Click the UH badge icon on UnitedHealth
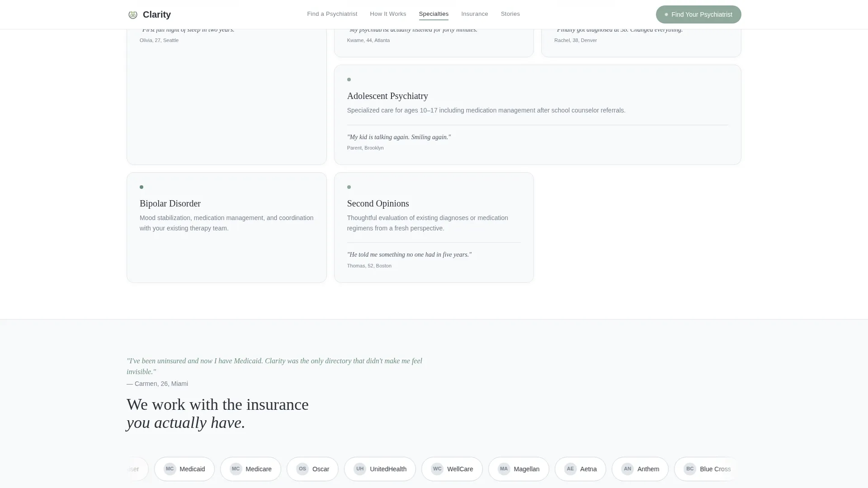Screen dimensions: 868x488 360,469
